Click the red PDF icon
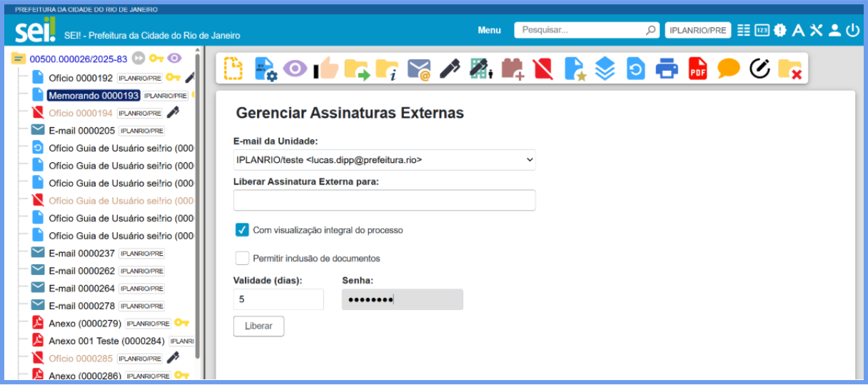The width and height of the screenshot is (868, 385). (697, 69)
